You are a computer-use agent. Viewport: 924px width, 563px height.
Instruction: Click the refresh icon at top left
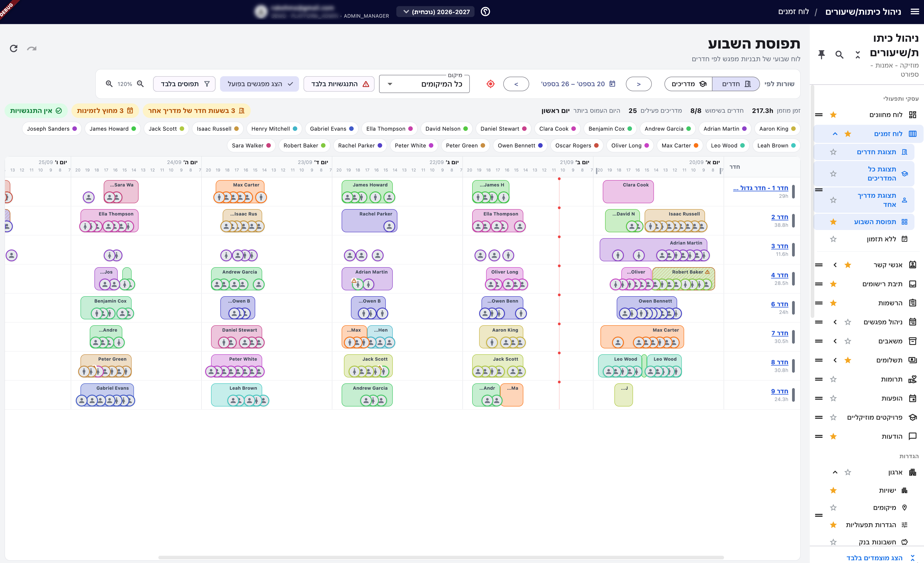click(14, 48)
